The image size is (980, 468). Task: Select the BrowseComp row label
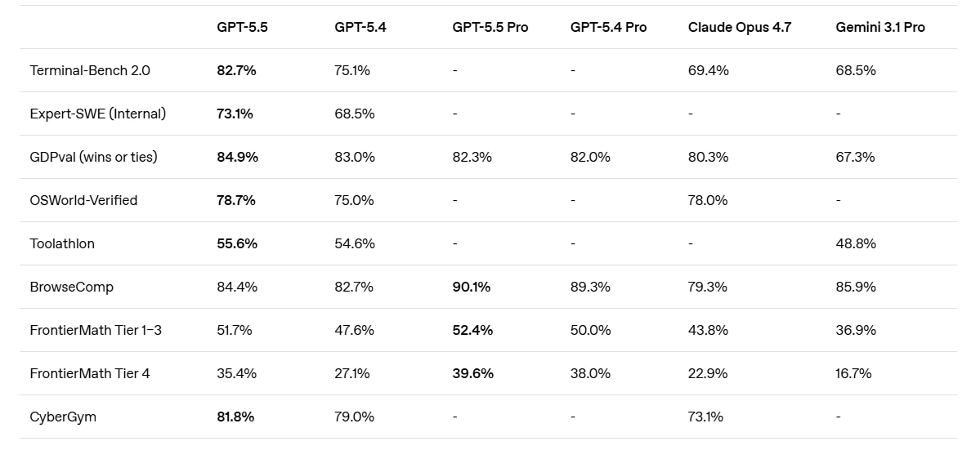click(x=72, y=287)
